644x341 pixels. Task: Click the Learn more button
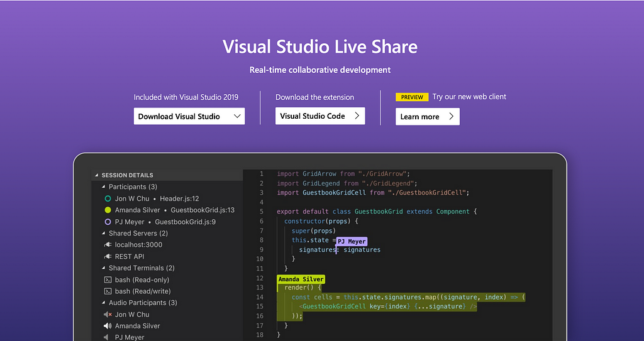point(428,117)
